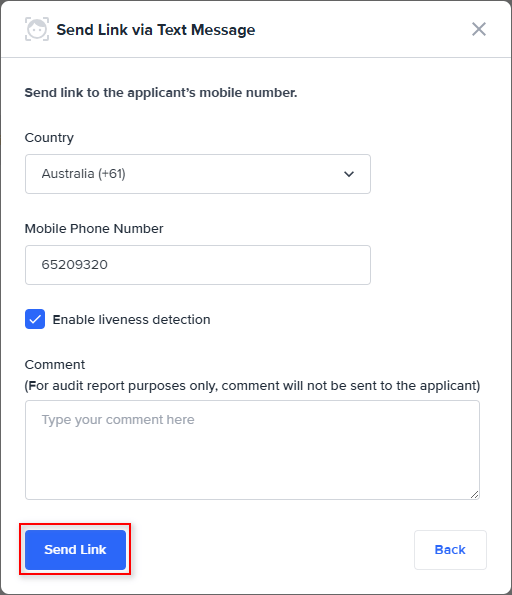Click the Comment field label
The height and width of the screenshot is (595, 512).
click(55, 365)
